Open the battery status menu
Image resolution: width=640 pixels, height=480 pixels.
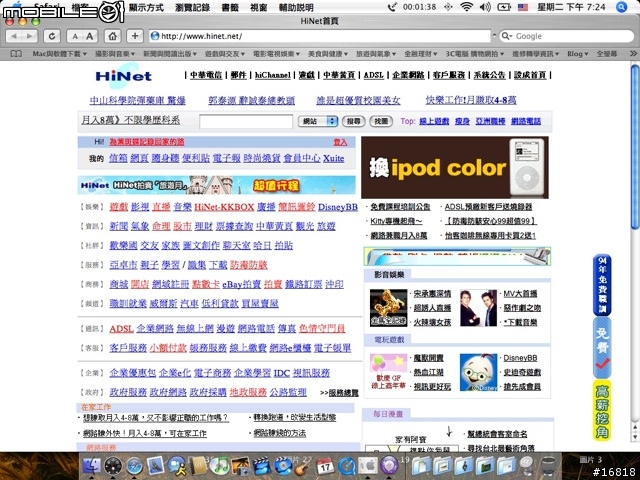tap(504, 7)
